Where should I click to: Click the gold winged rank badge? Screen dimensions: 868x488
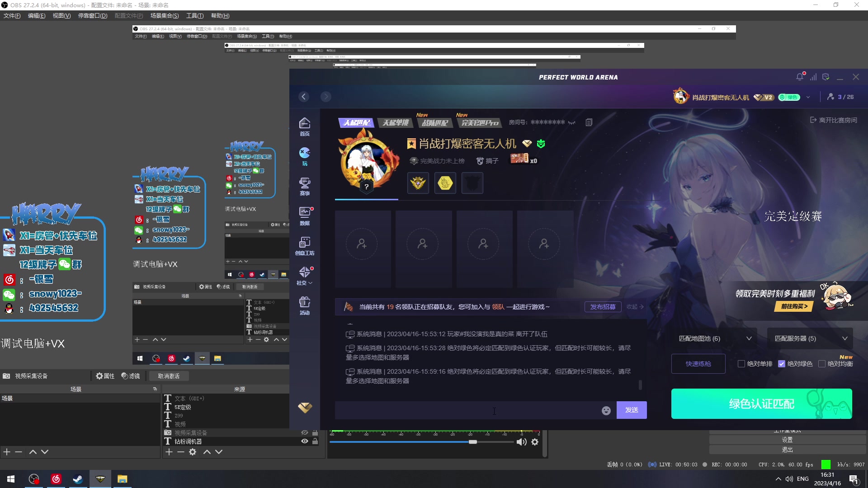pos(418,183)
